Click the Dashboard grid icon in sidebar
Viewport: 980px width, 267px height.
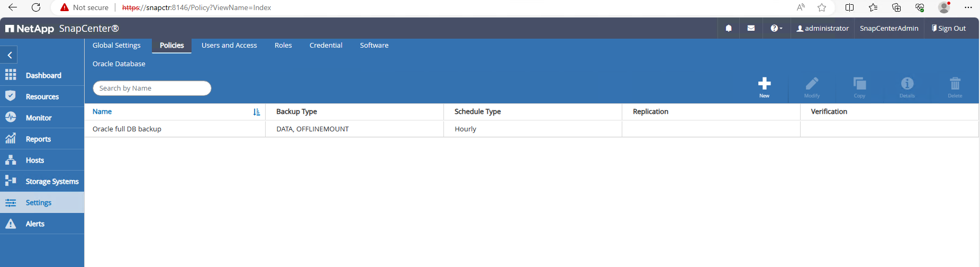coord(11,75)
